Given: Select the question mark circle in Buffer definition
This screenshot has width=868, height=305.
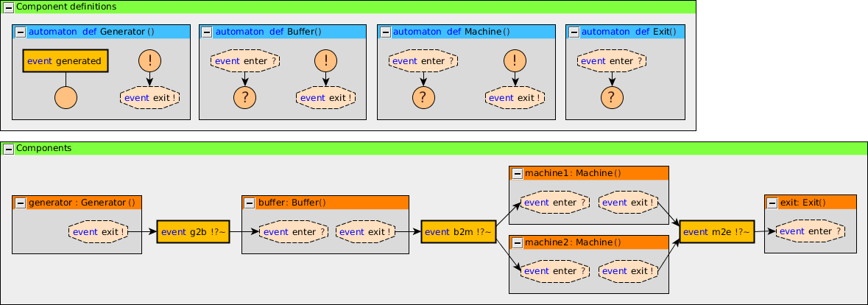Looking at the screenshot, I should [245, 97].
